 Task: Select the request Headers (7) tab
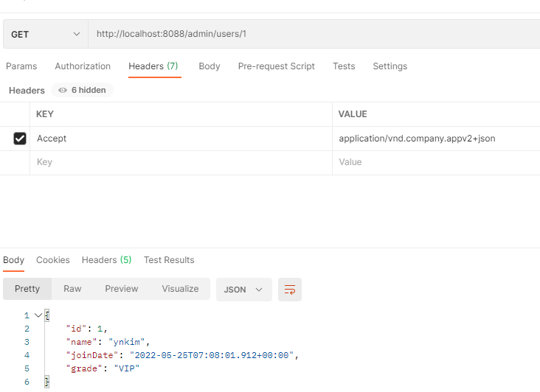coord(153,66)
